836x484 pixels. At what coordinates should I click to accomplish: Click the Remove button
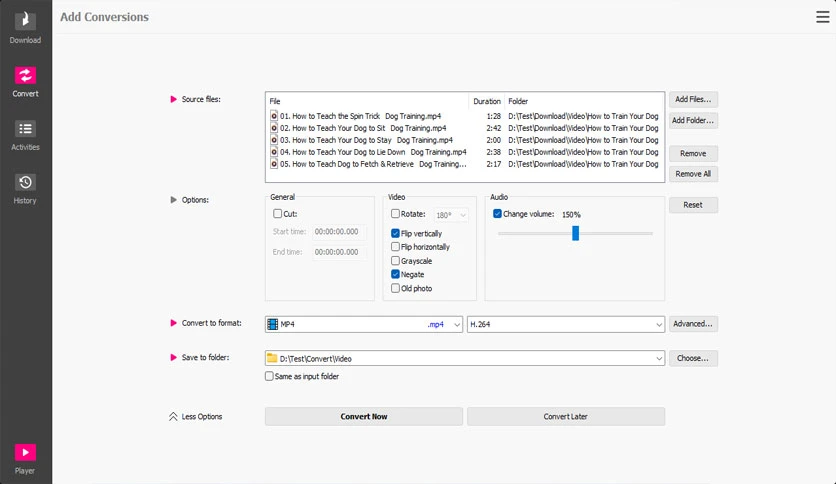[693, 154]
